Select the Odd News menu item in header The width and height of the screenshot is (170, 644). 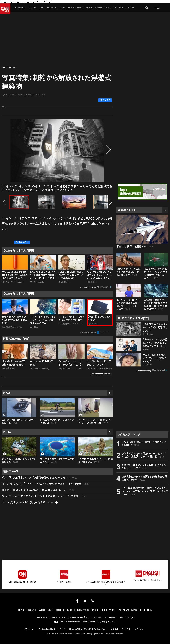click(x=120, y=8)
